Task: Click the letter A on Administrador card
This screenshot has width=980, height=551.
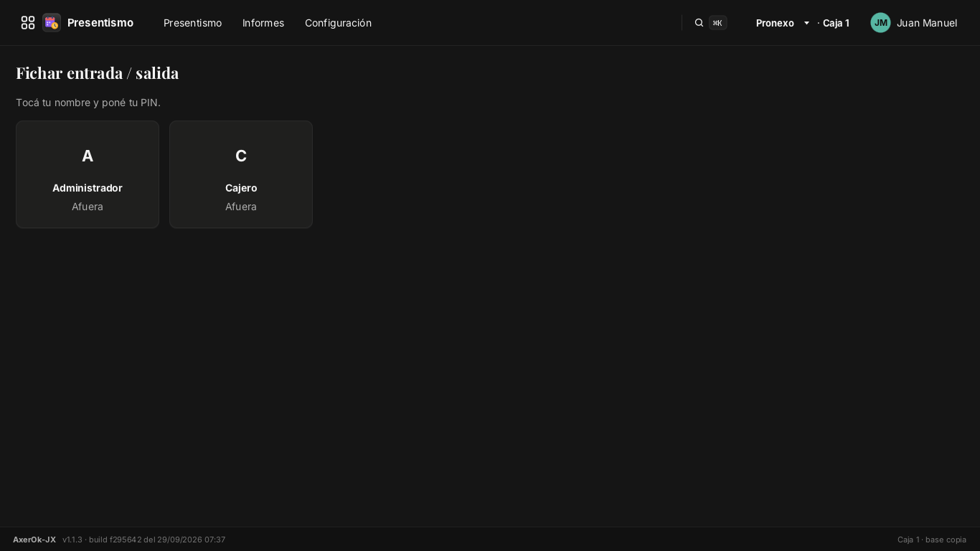Action: (x=88, y=156)
